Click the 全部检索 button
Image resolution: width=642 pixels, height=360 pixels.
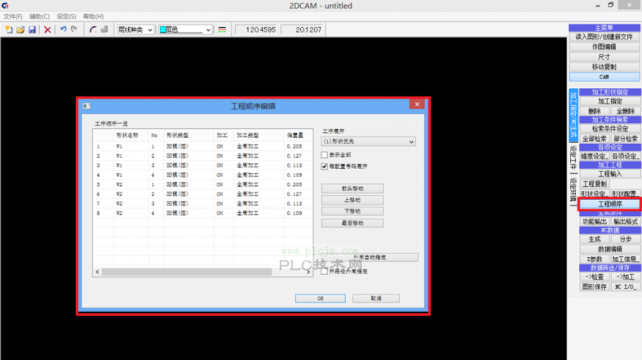click(595, 139)
